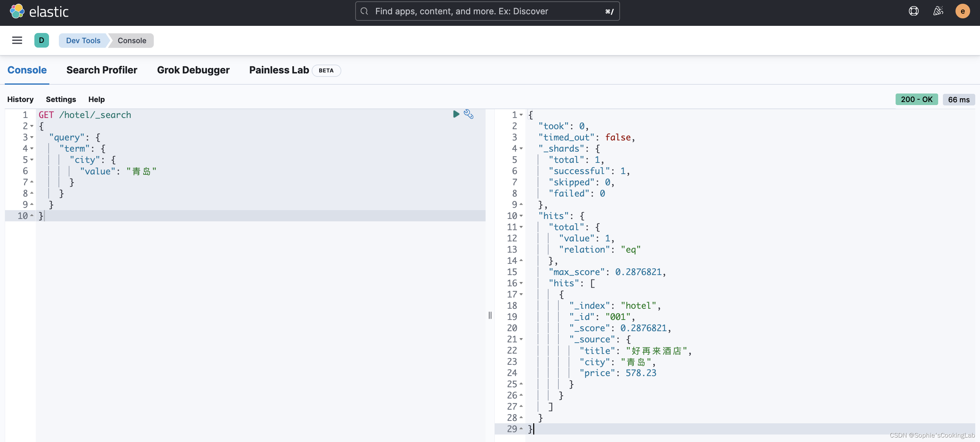Collapse outer "hits" object at line 10

point(521,216)
